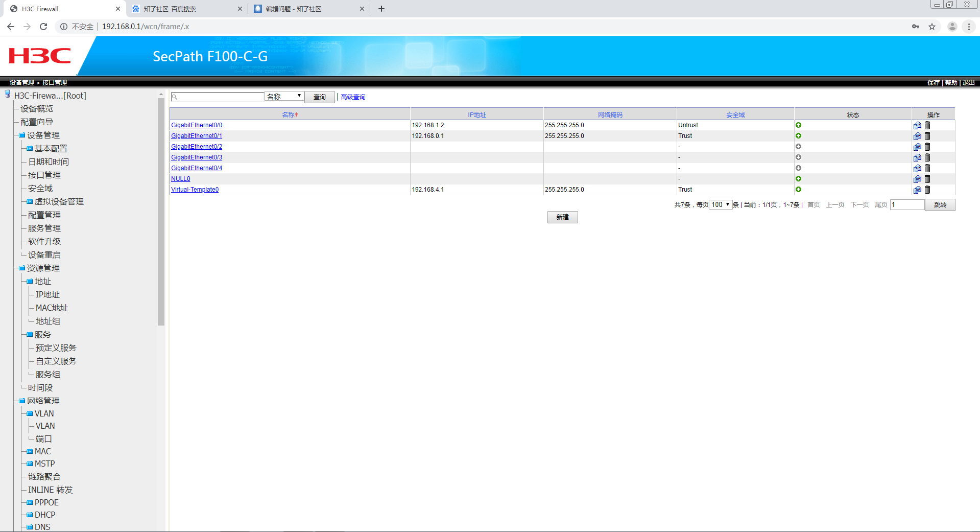Viewport: 980px width, 532px height.
Task: Bookmark this page with the star icon
Action: [x=932, y=27]
